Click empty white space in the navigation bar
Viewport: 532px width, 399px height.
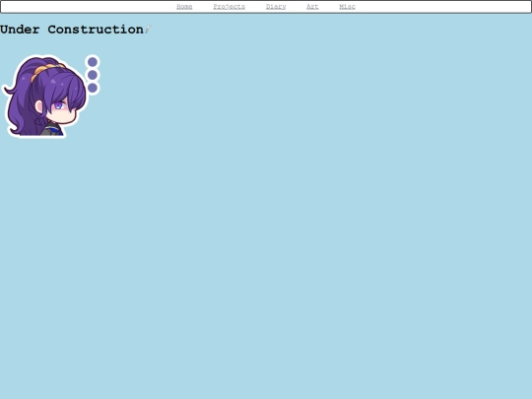click(x=441, y=7)
